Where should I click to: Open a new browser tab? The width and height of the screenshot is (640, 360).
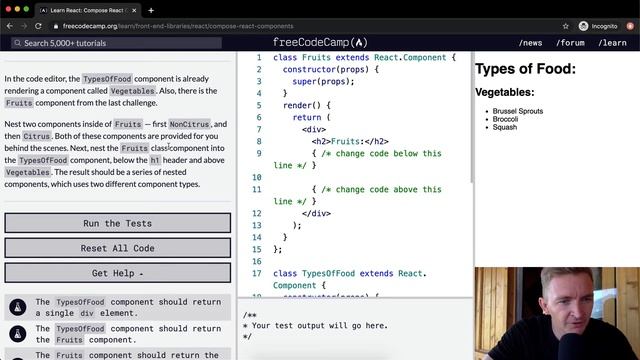coord(151,10)
